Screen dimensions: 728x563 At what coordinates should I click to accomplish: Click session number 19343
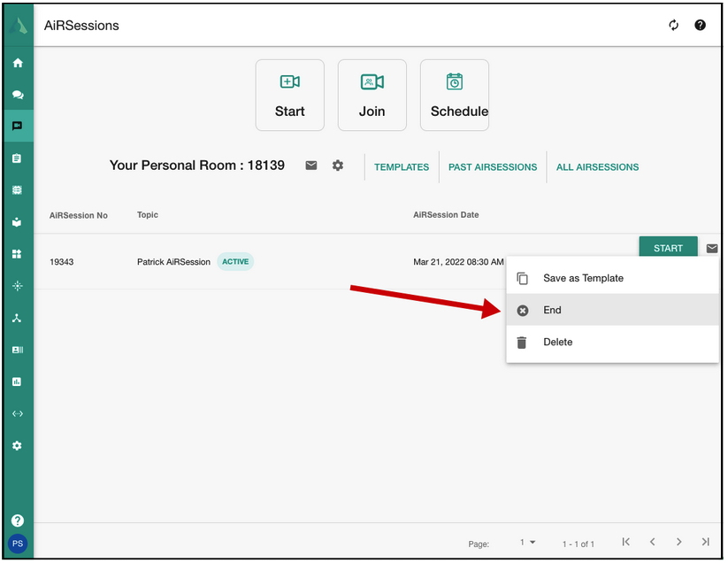click(x=62, y=262)
